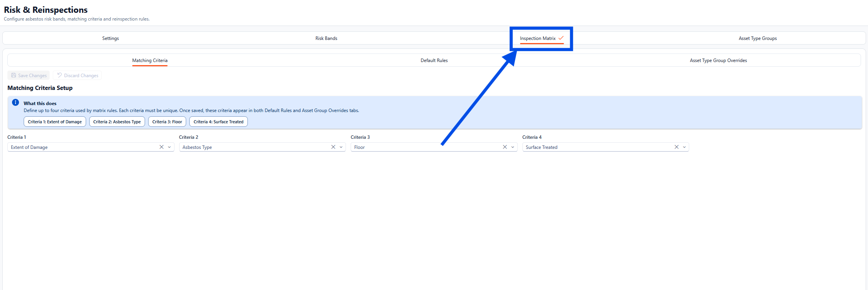Click the Criteria 1: Extent of Damage chip
Viewport: 868px width, 290px height.
(55, 122)
